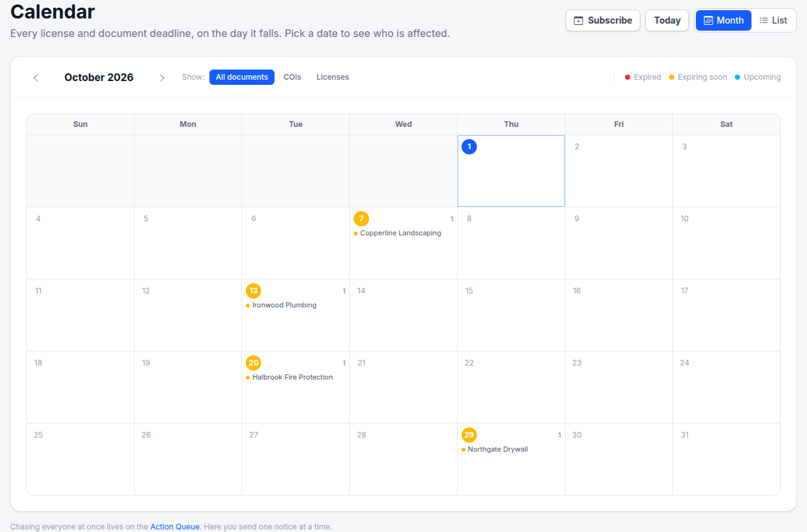Screen dimensions: 807x532
Task: Click the Expiring soon legend label
Action: pyautogui.click(x=702, y=77)
